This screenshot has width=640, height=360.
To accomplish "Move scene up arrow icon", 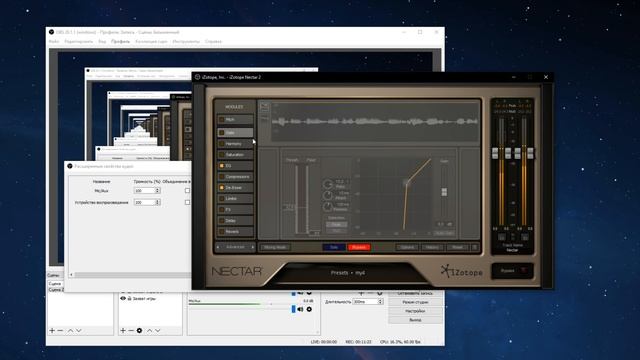I will coord(70,331).
